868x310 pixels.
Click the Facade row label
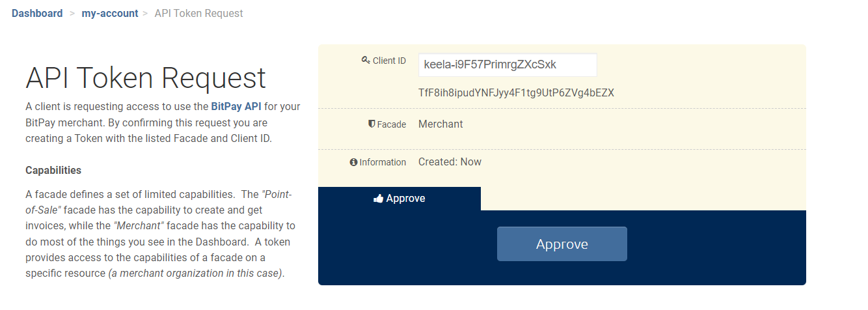[x=392, y=124]
